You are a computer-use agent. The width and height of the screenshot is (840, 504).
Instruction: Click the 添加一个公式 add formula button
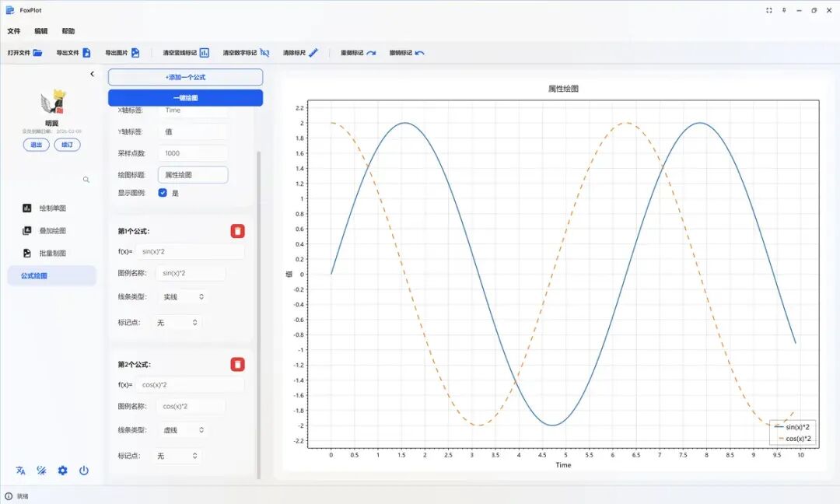click(185, 77)
